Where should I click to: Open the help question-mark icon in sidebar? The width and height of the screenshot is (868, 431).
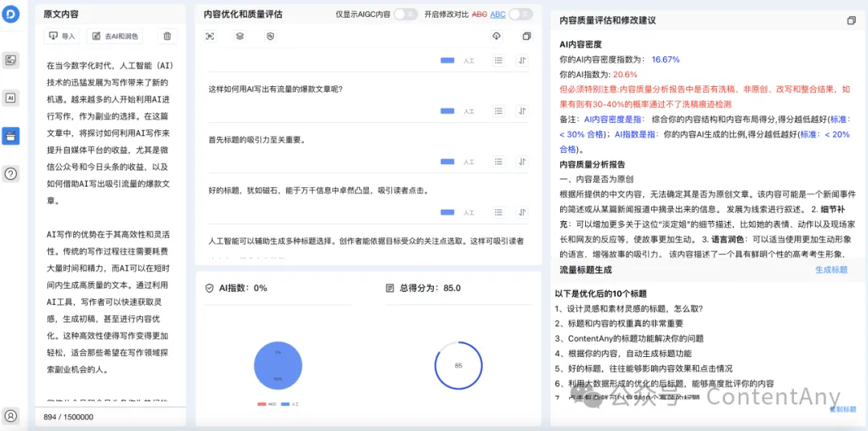pos(11,173)
